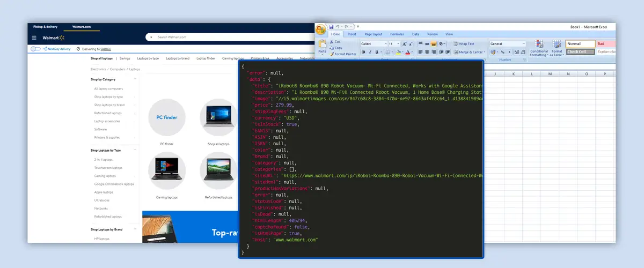This screenshot has height=268, width=644.
Task: Click Undo in Excel quick access toolbar
Action: pyautogui.click(x=339, y=26)
